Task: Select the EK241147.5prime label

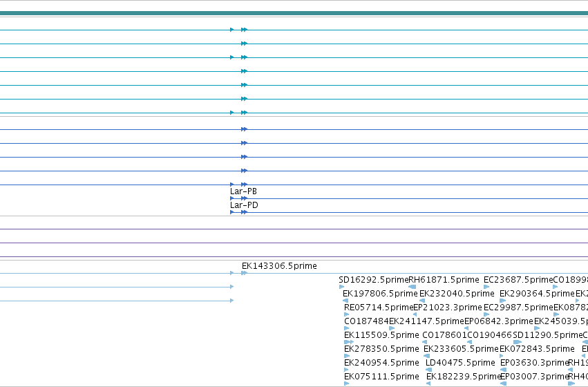Action: (x=427, y=321)
